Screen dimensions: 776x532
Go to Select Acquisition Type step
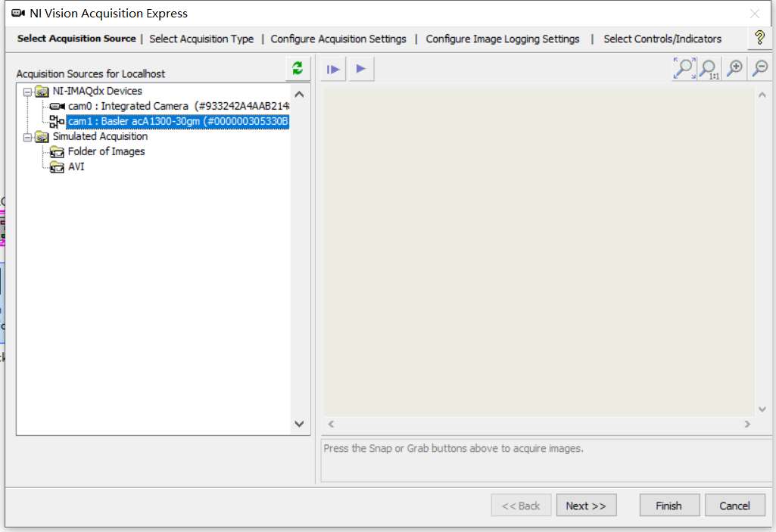coord(201,39)
